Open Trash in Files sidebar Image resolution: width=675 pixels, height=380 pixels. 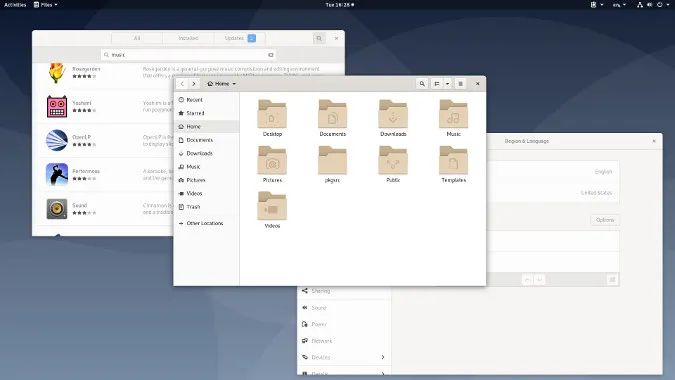click(207, 207)
